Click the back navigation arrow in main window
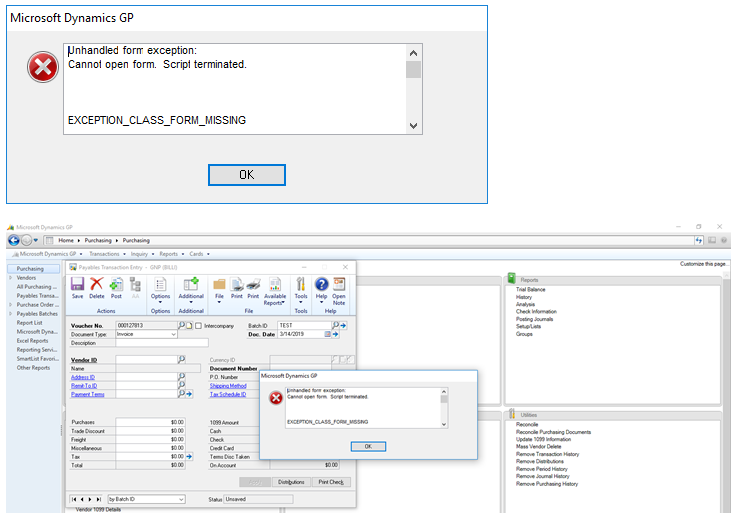738x520 pixels. (x=14, y=240)
